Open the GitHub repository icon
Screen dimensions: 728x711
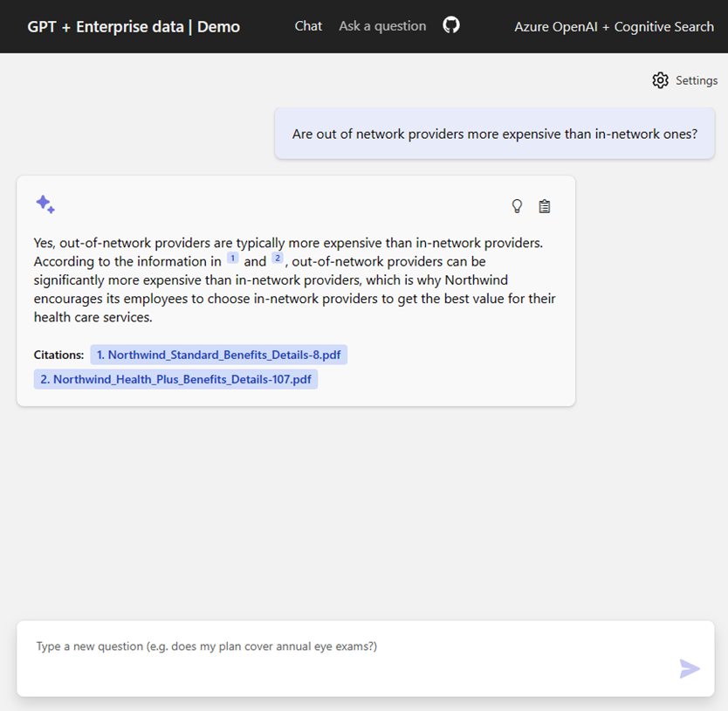click(x=450, y=25)
